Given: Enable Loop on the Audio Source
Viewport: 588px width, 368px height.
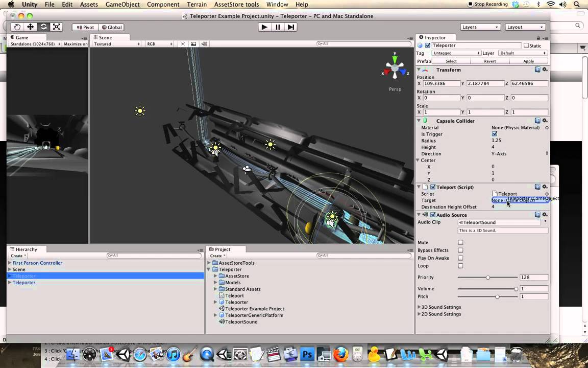Looking at the screenshot, I should [x=461, y=266].
